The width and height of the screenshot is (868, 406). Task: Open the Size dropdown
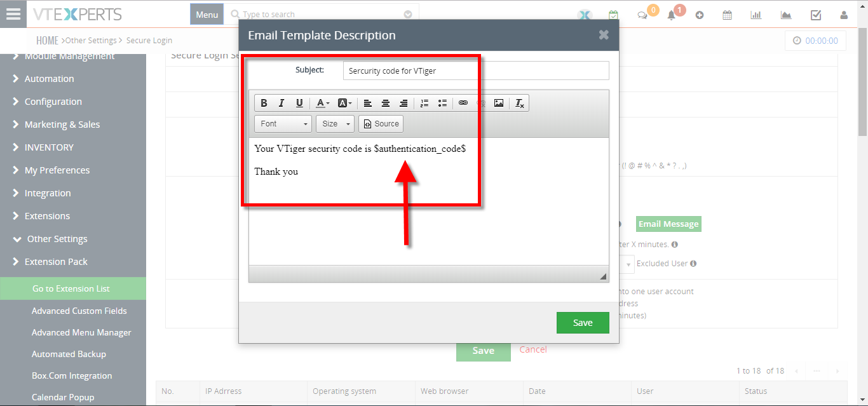click(335, 124)
